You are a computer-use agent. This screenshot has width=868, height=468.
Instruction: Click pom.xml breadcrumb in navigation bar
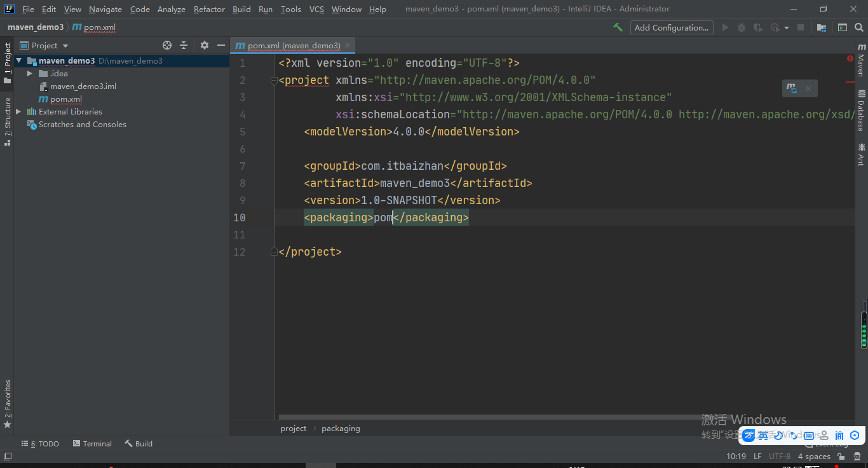point(95,27)
